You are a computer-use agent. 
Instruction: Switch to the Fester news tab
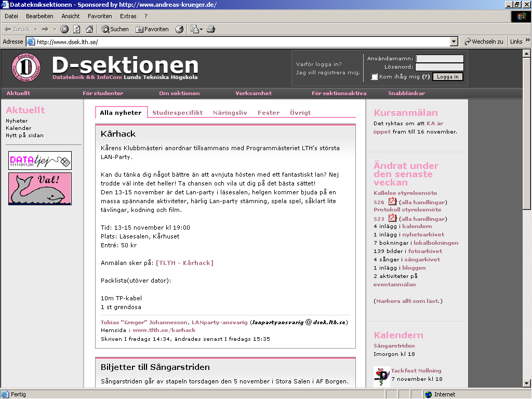pyautogui.click(x=269, y=113)
